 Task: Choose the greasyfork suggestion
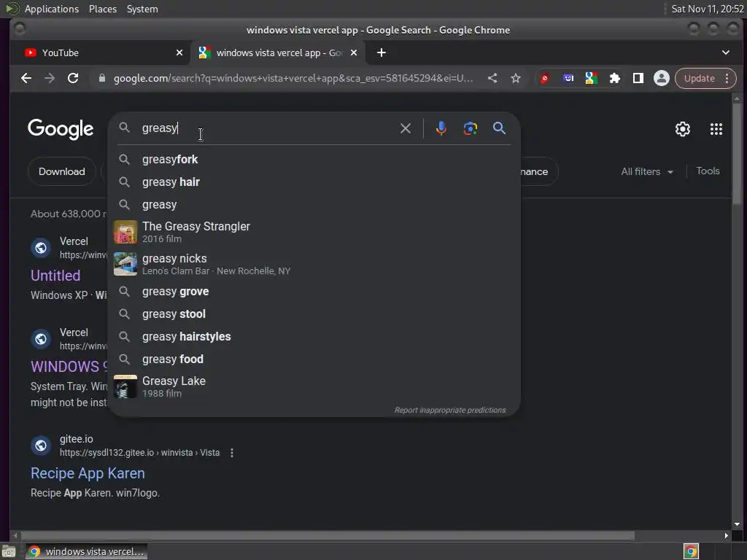(314, 160)
